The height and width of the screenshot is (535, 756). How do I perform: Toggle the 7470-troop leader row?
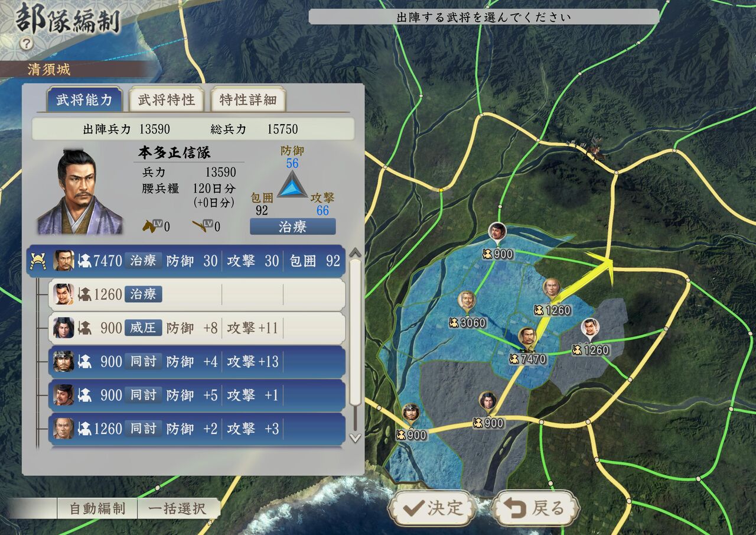[187, 261]
